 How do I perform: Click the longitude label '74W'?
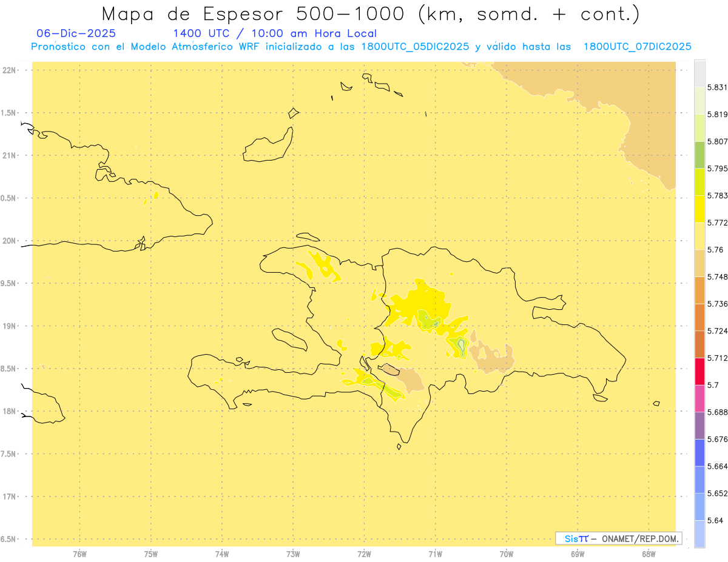222,554
